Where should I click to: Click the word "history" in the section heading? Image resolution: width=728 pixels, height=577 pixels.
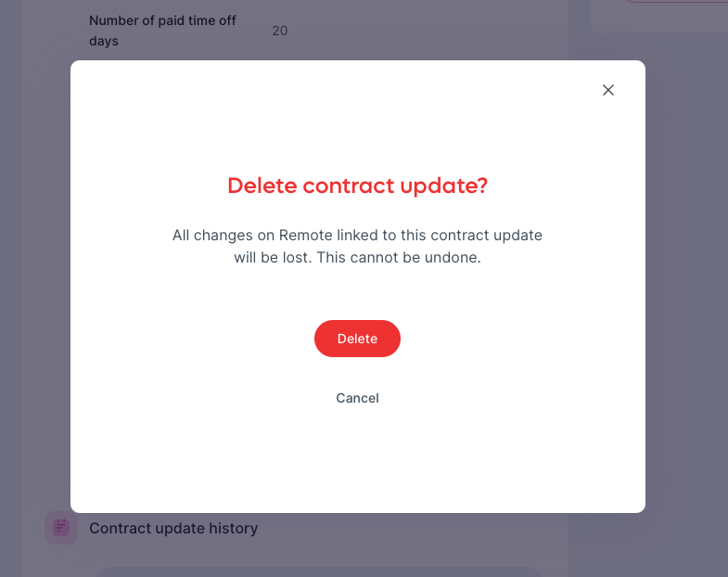point(233,528)
